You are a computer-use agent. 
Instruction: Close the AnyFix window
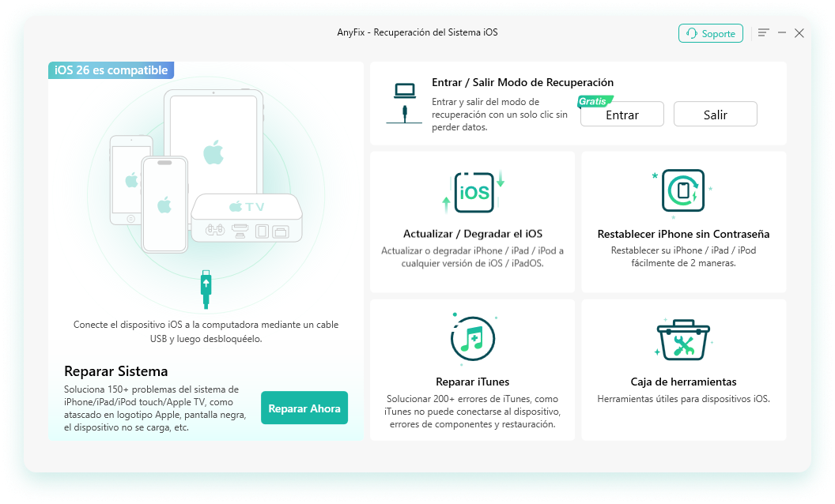pyautogui.click(x=799, y=33)
